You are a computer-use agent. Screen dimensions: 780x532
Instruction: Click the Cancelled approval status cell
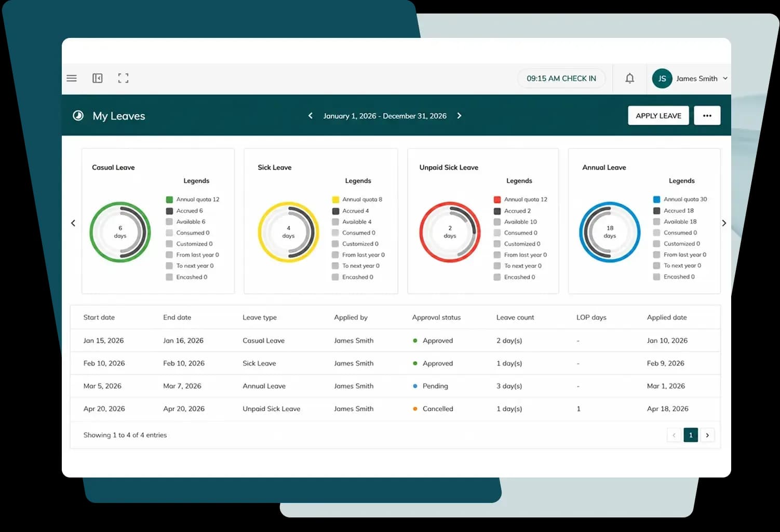tap(433, 409)
